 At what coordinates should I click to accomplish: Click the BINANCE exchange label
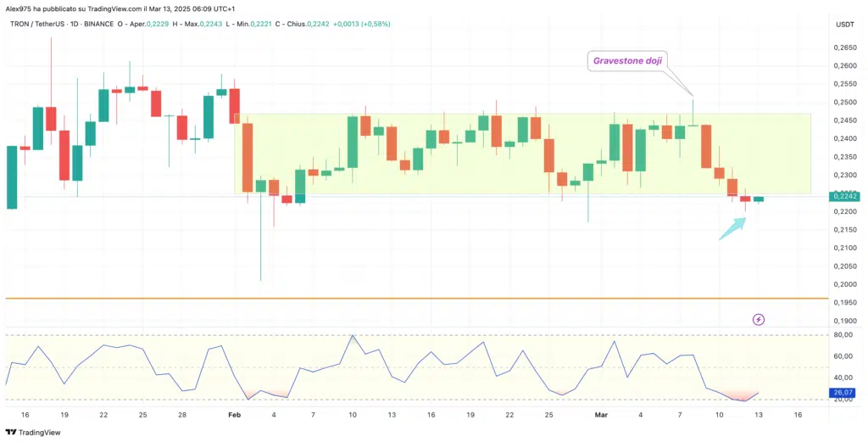pos(99,25)
